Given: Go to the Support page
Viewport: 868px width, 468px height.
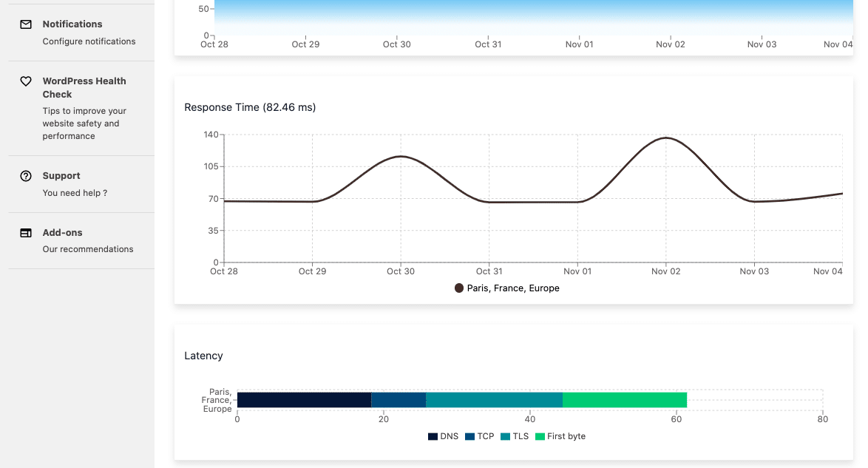Looking at the screenshot, I should pos(61,176).
